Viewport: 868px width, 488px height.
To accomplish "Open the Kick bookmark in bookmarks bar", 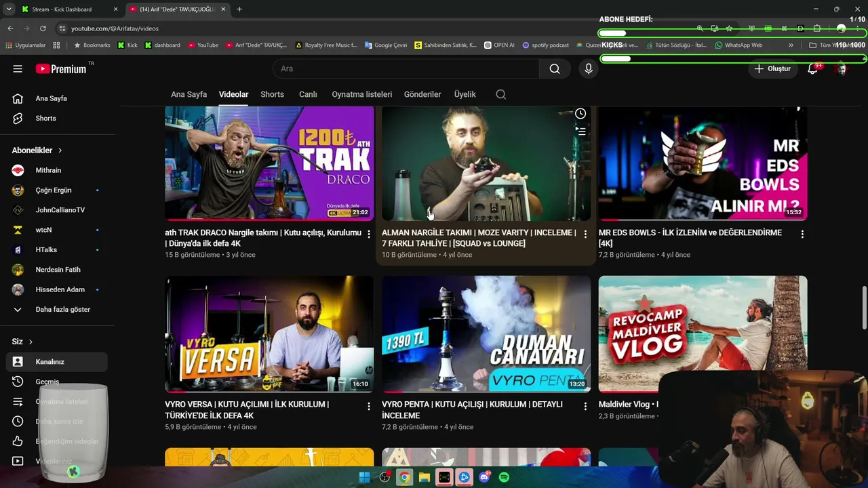I will pyautogui.click(x=127, y=45).
